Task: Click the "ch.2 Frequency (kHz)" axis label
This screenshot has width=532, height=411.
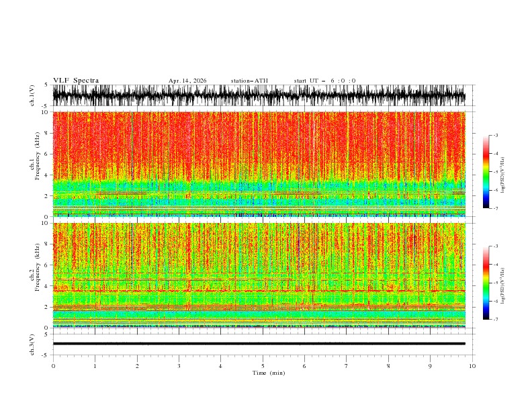Action: pyautogui.click(x=35, y=267)
